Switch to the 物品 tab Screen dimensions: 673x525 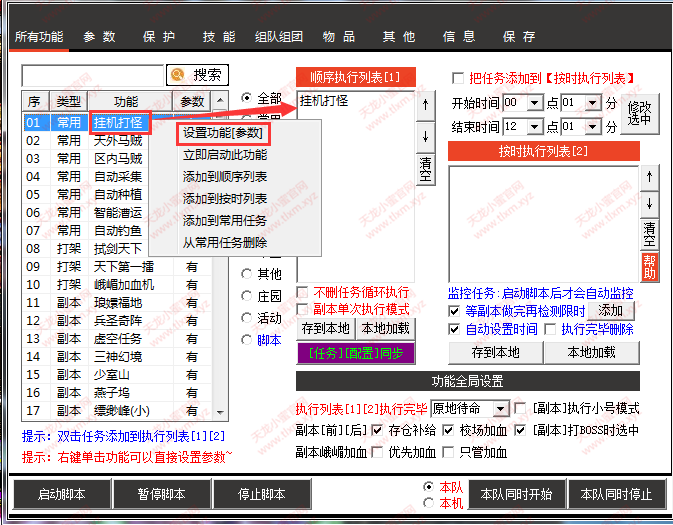[339, 36]
